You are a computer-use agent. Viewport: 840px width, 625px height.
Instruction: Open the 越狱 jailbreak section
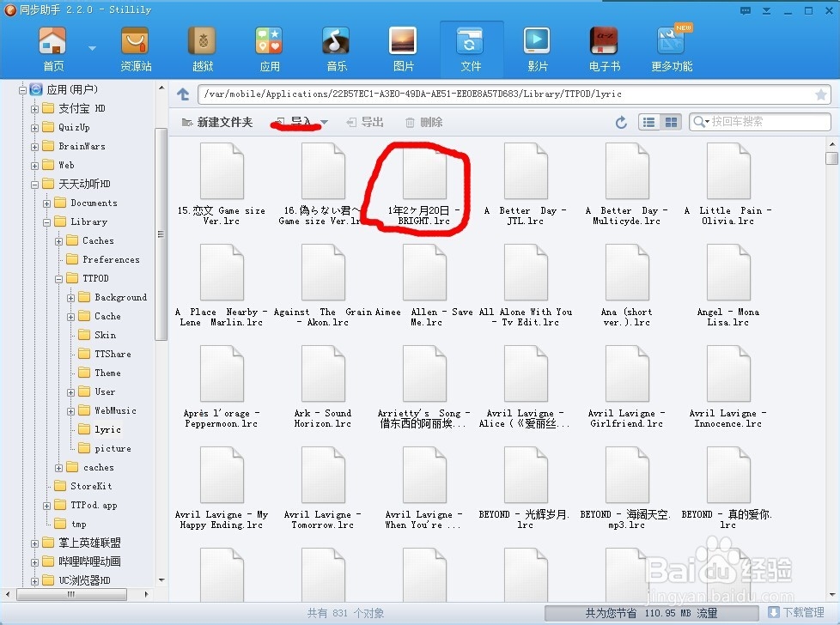203,49
